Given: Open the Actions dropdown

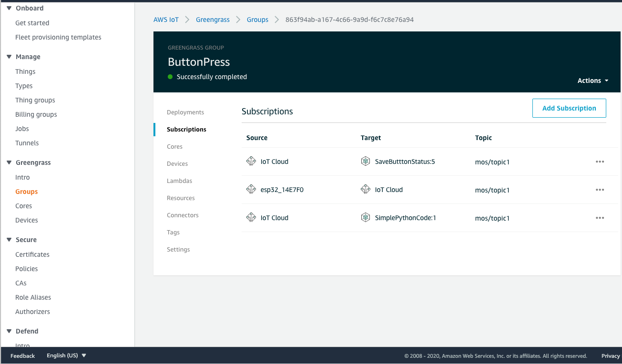Looking at the screenshot, I should point(592,81).
